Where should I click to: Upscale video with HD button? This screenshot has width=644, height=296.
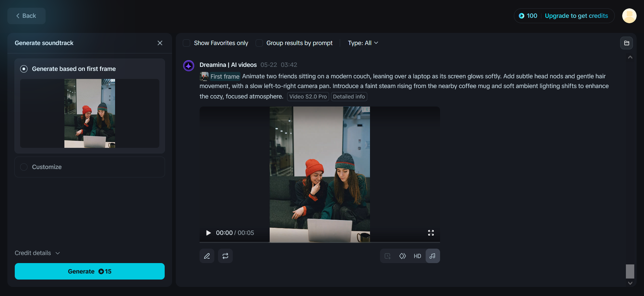pos(417,256)
